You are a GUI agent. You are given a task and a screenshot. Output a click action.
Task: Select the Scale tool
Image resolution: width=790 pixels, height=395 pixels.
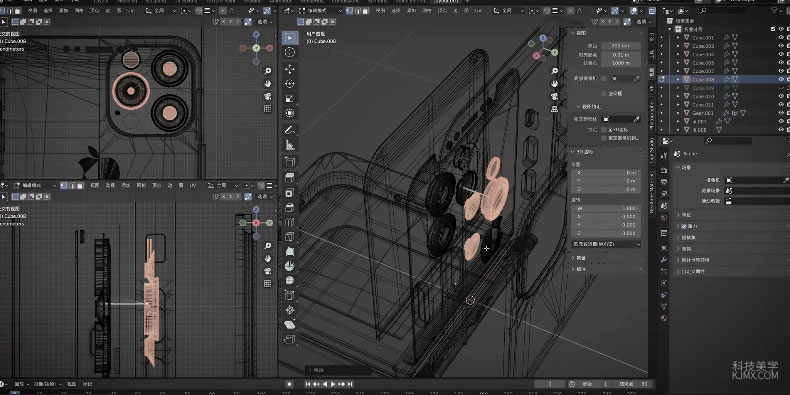290,98
